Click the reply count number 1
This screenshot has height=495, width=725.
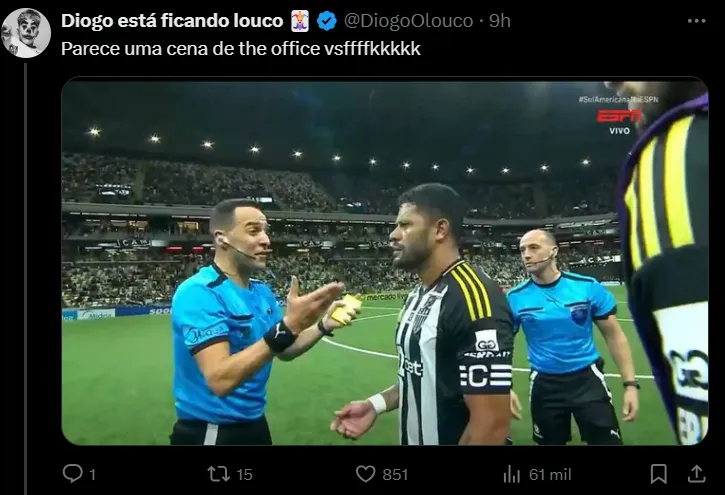point(92,475)
